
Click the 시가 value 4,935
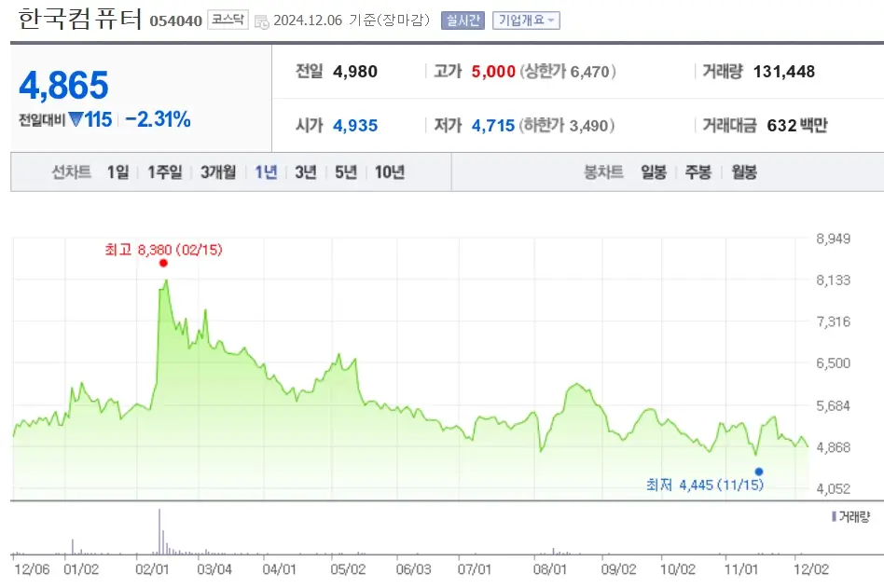pos(355,125)
